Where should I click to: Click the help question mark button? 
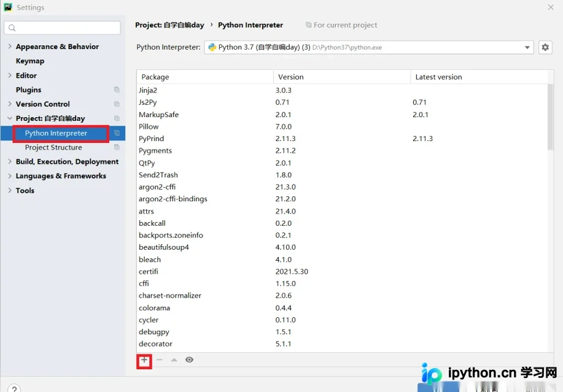tap(14, 388)
